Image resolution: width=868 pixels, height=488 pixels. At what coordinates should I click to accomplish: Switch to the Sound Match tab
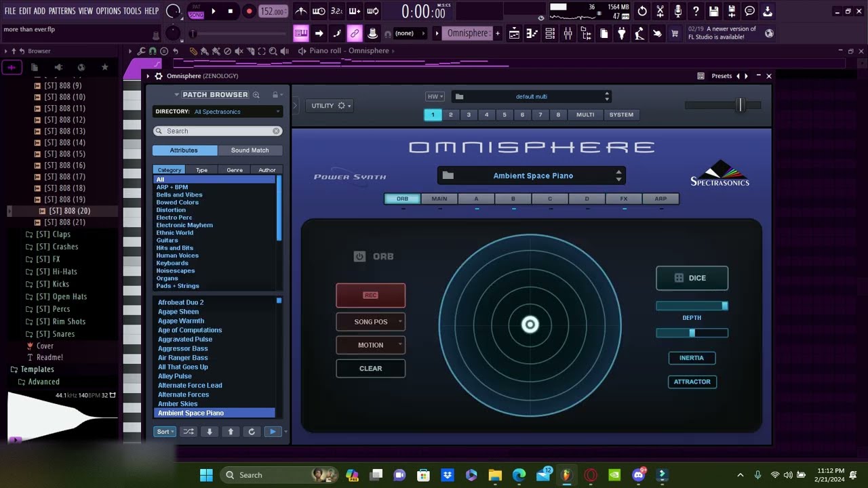tap(250, 150)
